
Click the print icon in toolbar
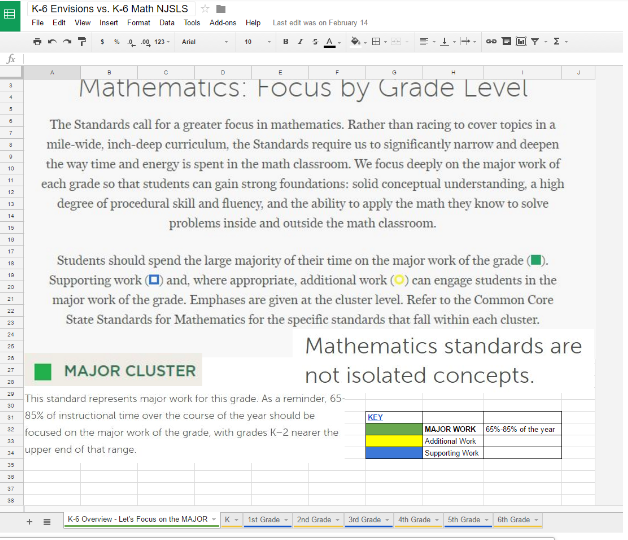(x=38, y=41)
